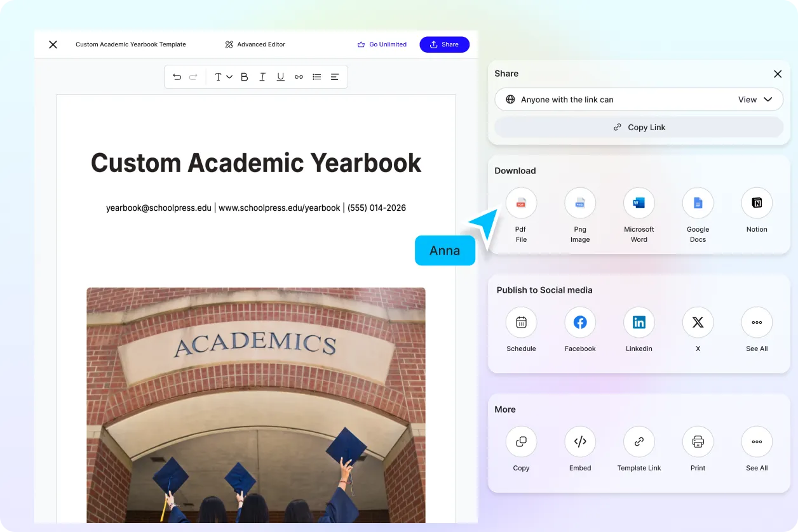
Task: Switch to the Advanced Editor
Action: point(254,44)
